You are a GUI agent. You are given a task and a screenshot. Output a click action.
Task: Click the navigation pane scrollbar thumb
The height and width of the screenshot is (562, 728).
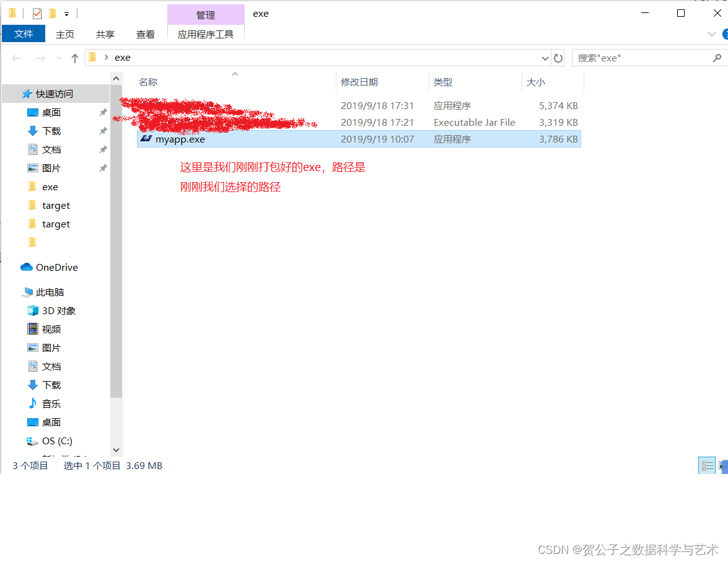click(116, 242)
